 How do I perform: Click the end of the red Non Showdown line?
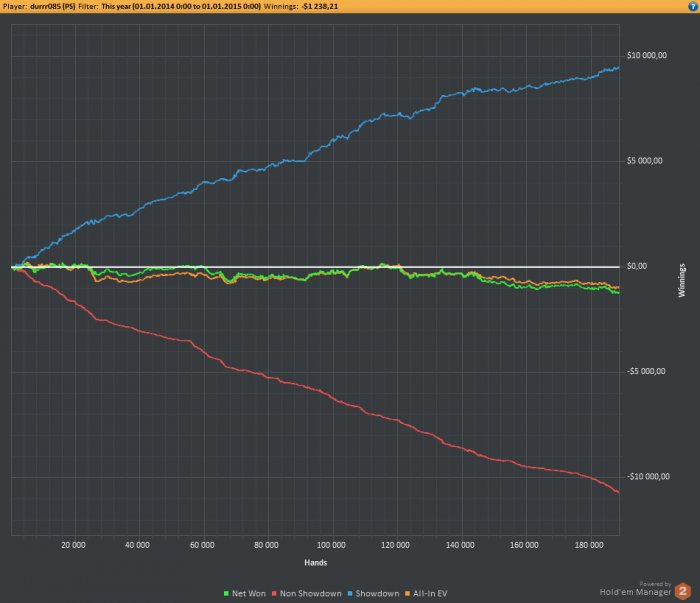point(618,492)
